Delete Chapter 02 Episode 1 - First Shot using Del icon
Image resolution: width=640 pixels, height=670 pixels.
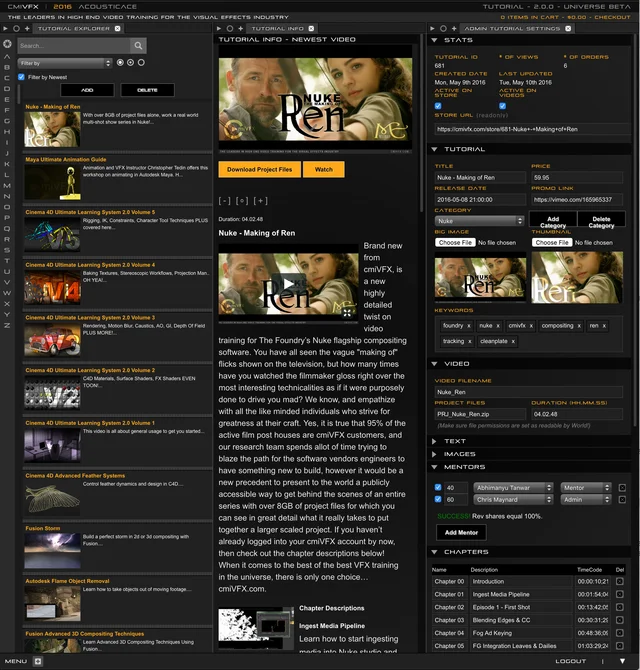point(620,607)
